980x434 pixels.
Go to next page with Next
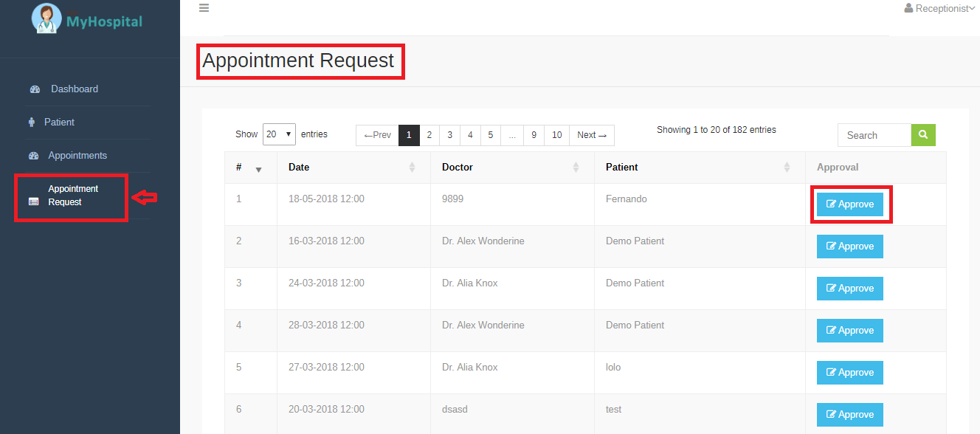point(592,135)
